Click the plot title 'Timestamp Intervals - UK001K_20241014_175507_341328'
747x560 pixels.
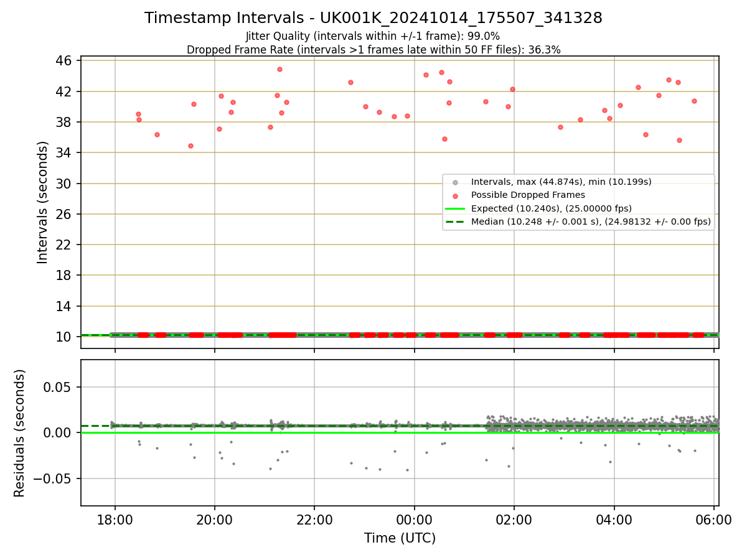pyautogui.click(x=374, y=18)
